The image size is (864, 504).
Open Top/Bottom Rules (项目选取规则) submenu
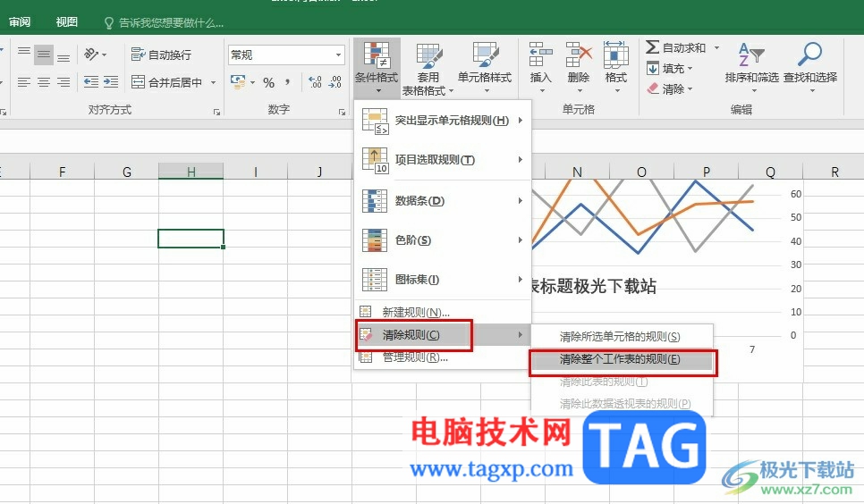(x=443, y=160)
